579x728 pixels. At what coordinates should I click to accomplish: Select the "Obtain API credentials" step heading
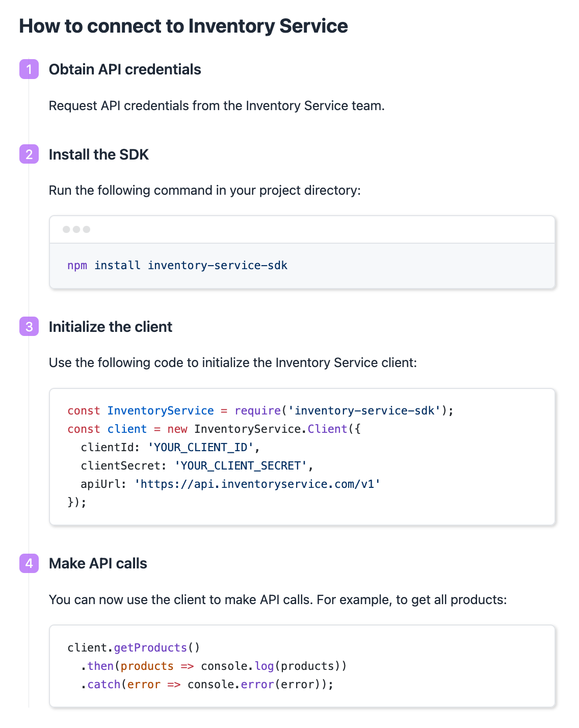[x=125, y=69]
